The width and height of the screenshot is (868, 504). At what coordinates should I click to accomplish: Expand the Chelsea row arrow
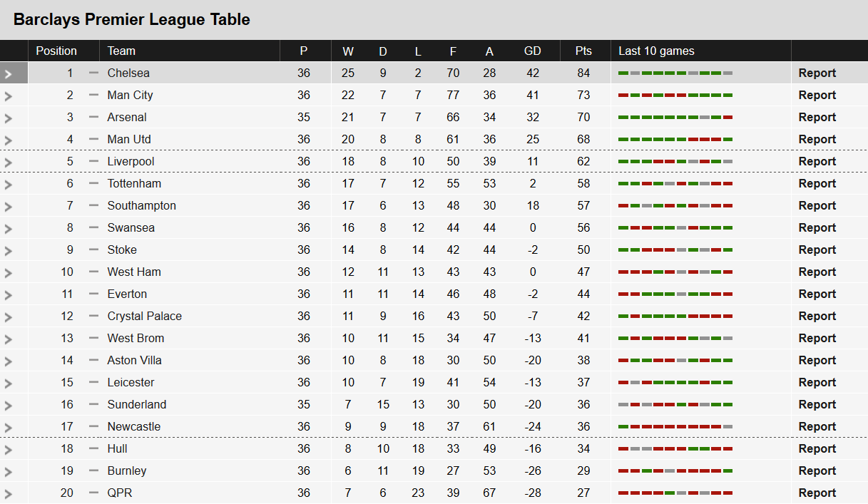(9, 73)
